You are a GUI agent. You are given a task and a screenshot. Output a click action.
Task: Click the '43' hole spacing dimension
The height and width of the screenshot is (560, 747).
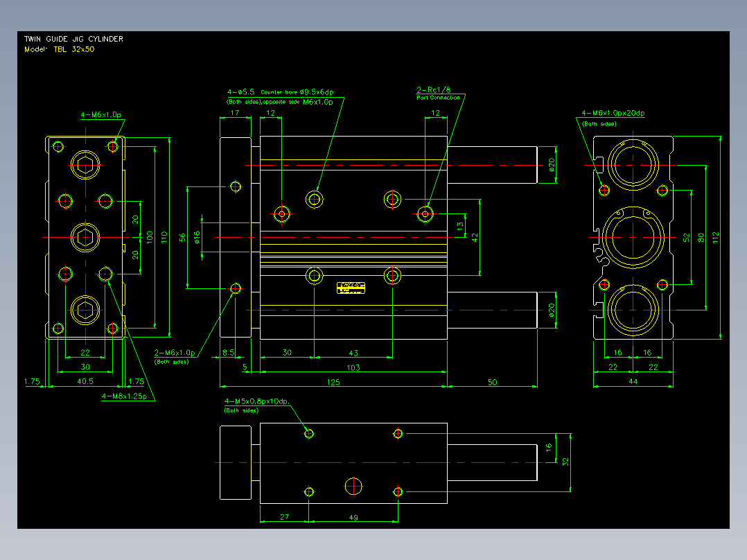tap(353, 353)
